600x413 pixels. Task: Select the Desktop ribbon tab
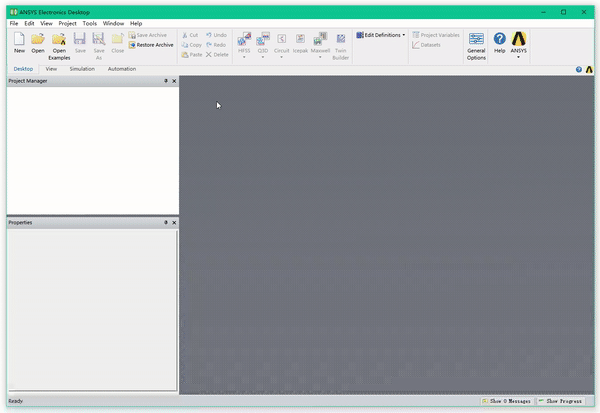[23, 69]
